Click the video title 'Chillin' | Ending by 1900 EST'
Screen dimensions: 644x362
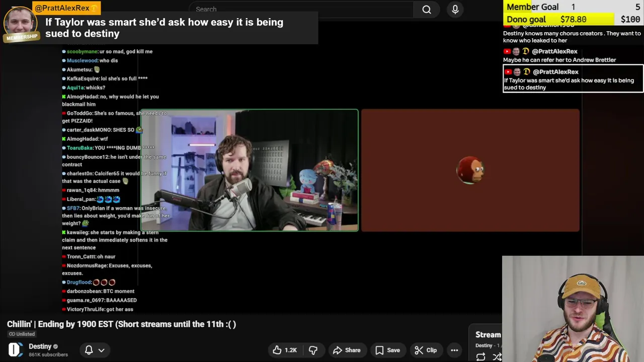tap(121, 324)
